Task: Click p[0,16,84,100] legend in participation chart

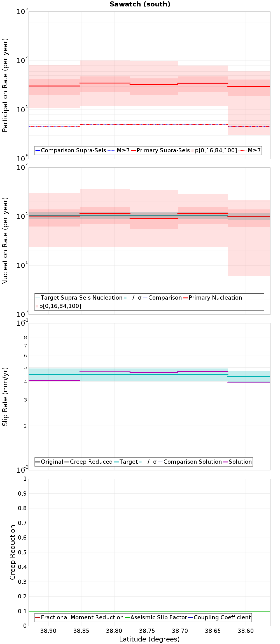Action: click(214, 150)
